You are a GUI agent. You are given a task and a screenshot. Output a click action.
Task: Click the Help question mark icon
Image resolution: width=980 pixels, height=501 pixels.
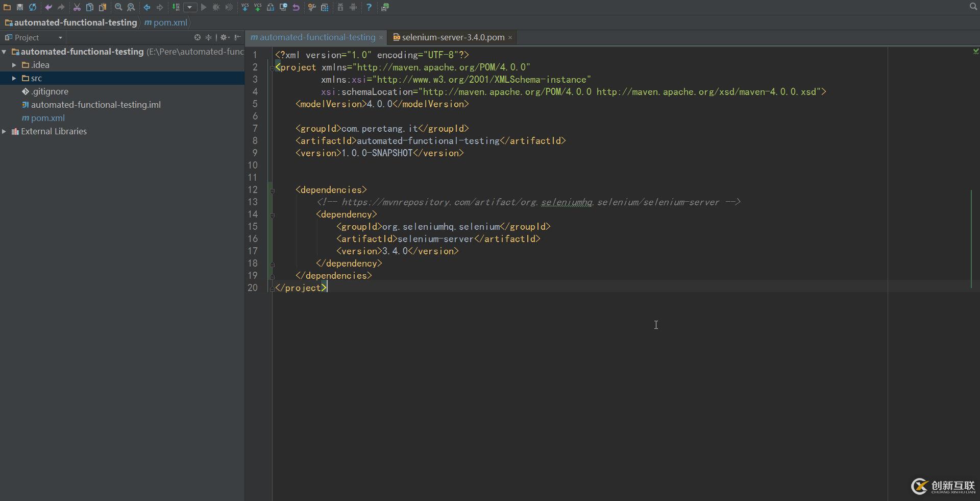pos(369,7)
